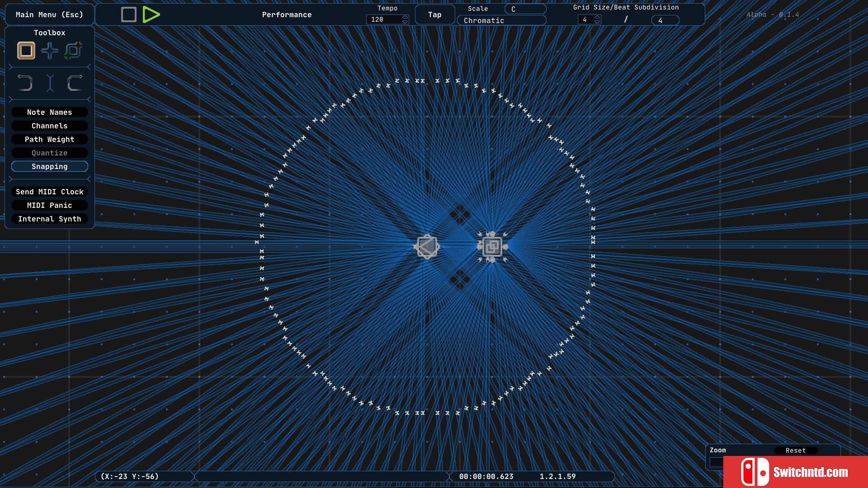Open the Chromatic scale type dropdown
The height and width of the screenshot is (488, 868).
tap(502, 20)
